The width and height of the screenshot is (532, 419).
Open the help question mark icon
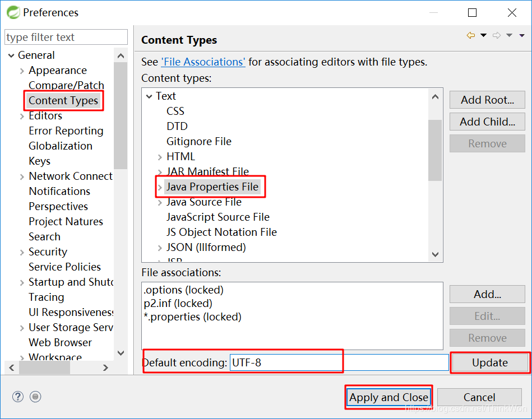click(17, 396)
